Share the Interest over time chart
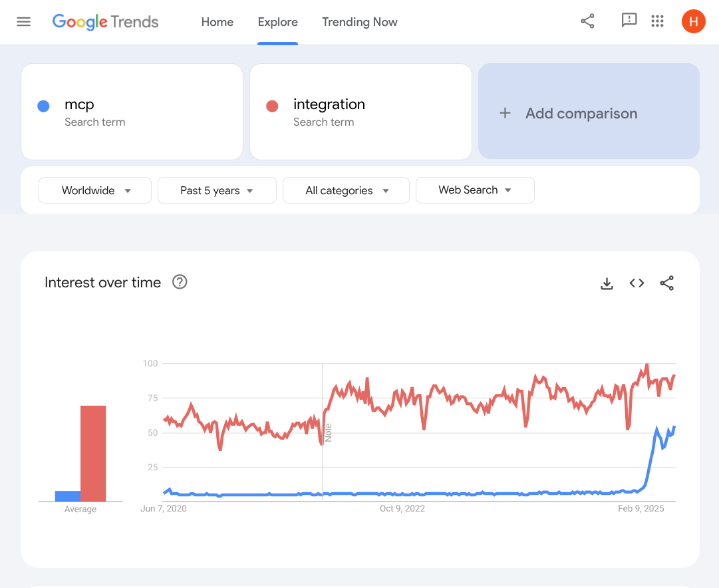 667,283
